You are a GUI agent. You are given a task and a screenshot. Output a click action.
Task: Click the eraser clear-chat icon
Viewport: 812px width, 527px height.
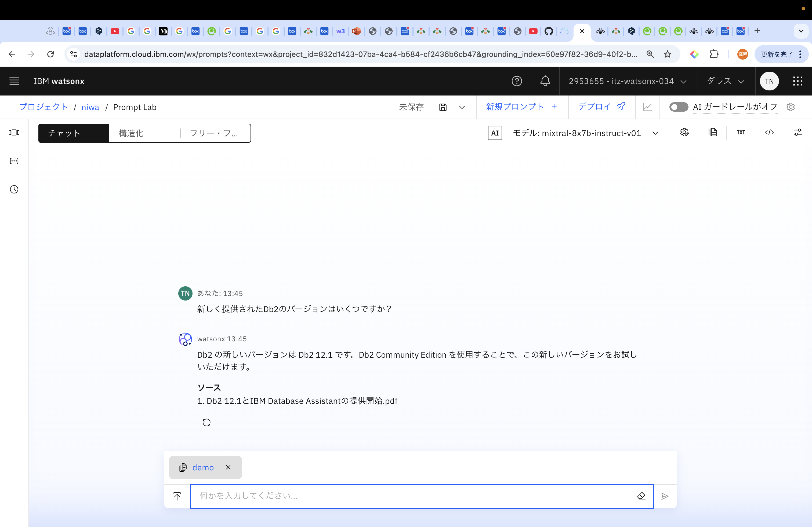[x=641, y=496]
